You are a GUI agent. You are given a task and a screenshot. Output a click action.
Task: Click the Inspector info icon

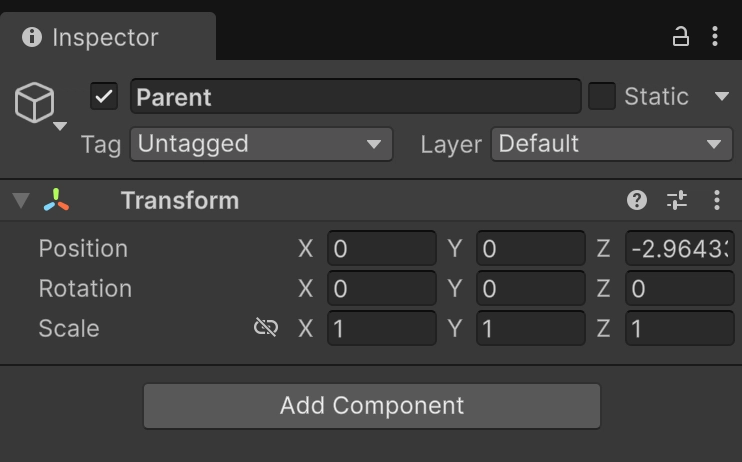[x=32, y=37]
